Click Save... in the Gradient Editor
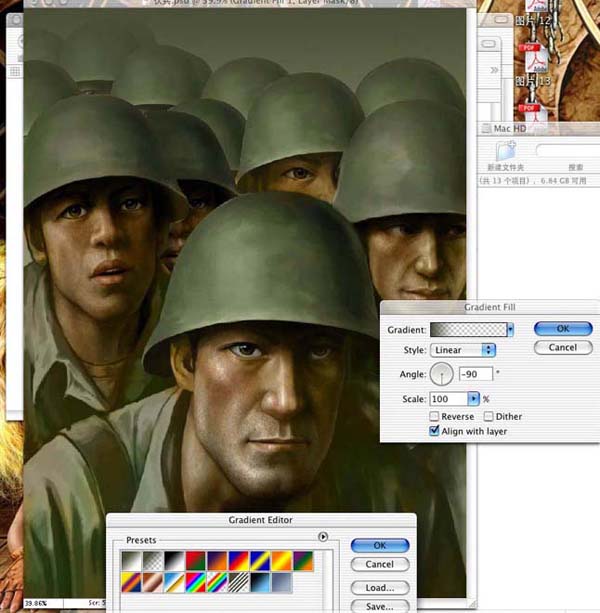 point(380,606)
